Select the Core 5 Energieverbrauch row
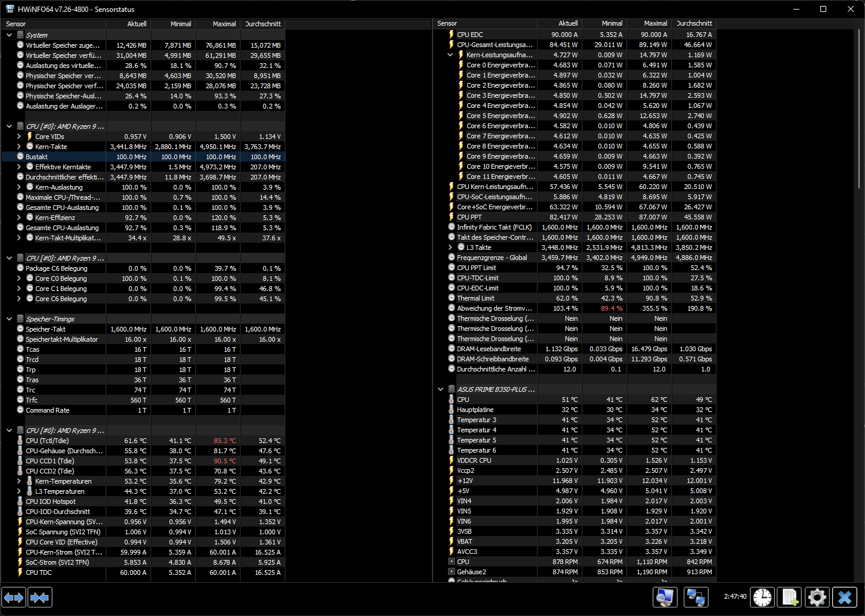The image size is (865, 616). tap(574, 116)
